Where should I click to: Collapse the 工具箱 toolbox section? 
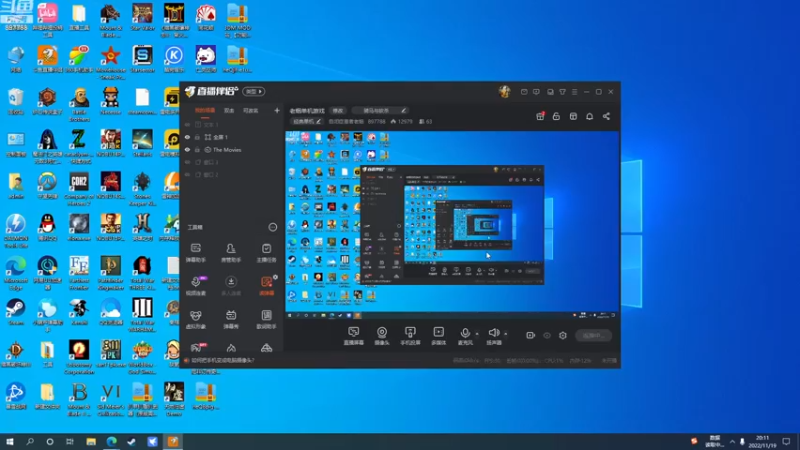click(x=273, y=227)
